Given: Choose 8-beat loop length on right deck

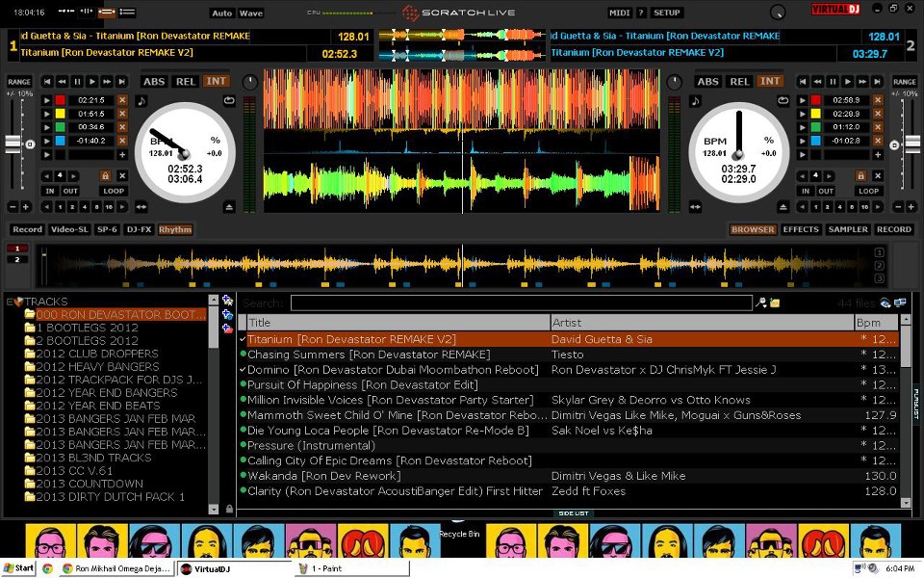Looking at the screenshot, I should (x=852, y=207).
